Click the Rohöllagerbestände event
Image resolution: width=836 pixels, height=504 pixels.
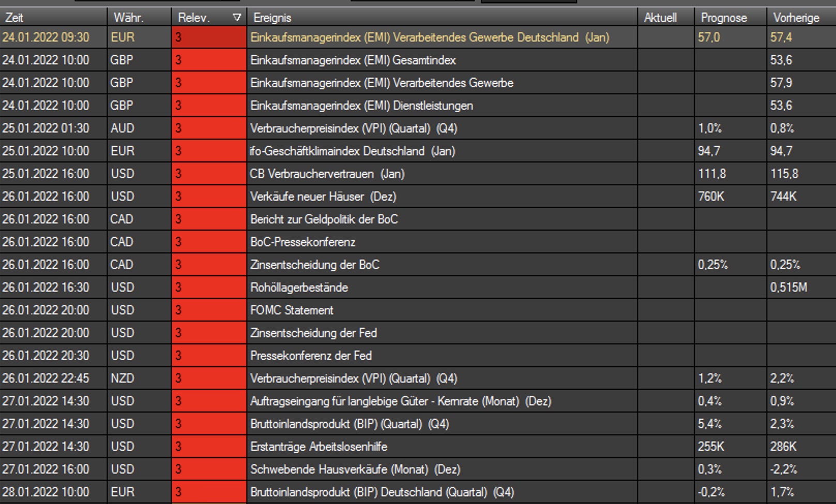click(299, 287)
